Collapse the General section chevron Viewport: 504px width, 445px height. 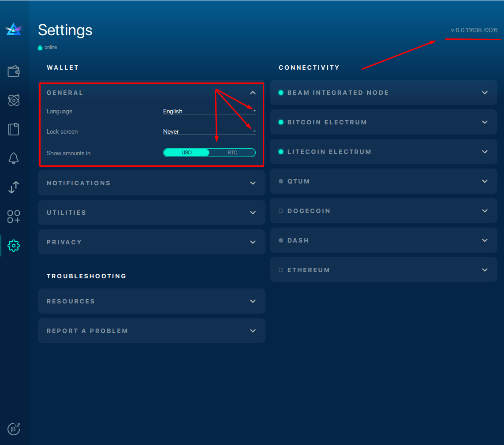pos(253,93)
